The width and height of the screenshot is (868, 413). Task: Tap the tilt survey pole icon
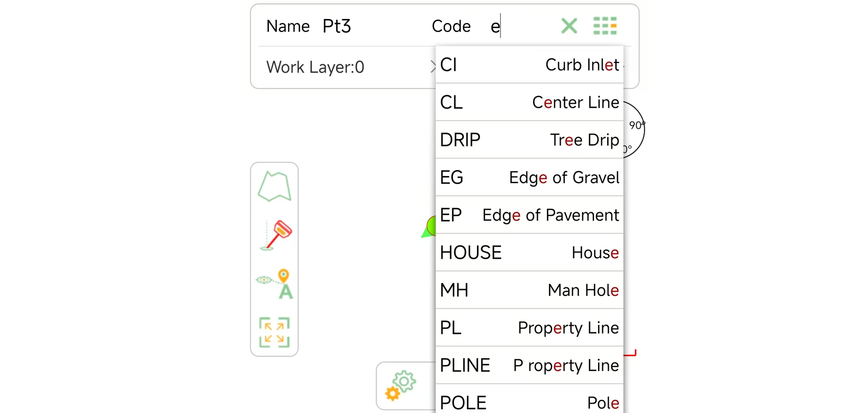[276, 235]
